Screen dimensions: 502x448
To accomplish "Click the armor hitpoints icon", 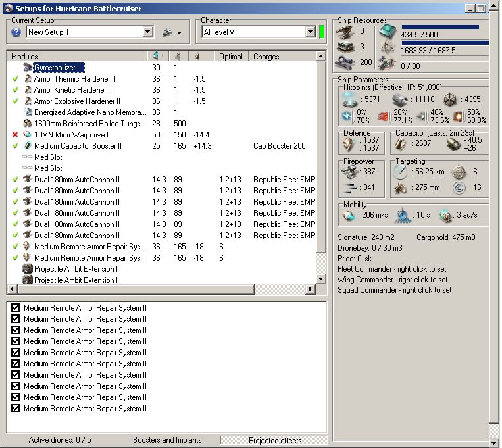I will (401, 99).
